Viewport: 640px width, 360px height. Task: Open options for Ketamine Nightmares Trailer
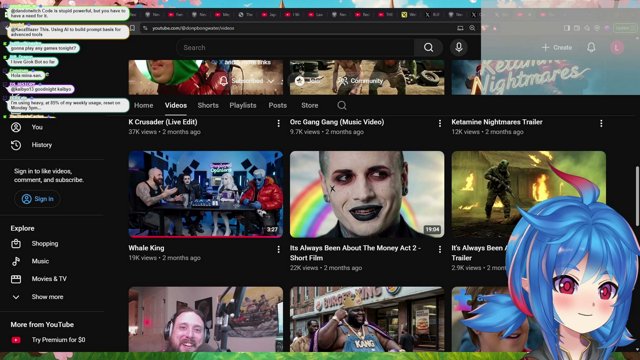(601, 123)
